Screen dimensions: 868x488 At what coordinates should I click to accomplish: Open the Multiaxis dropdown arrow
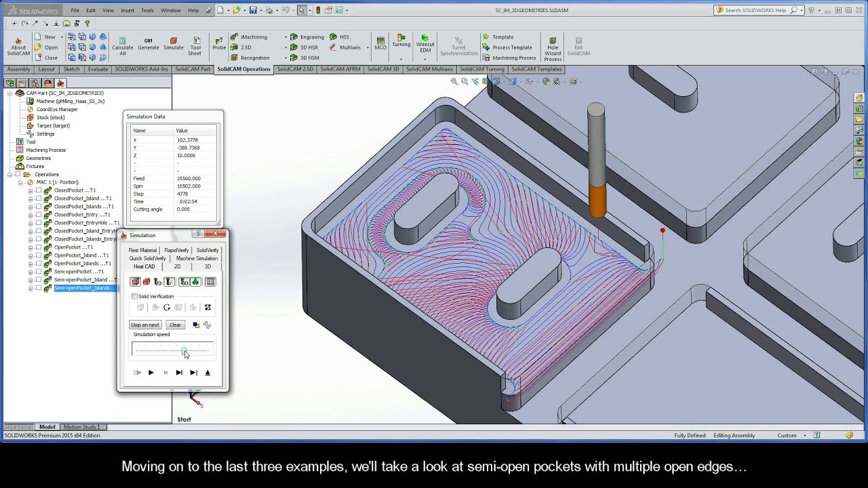[368, 47]
